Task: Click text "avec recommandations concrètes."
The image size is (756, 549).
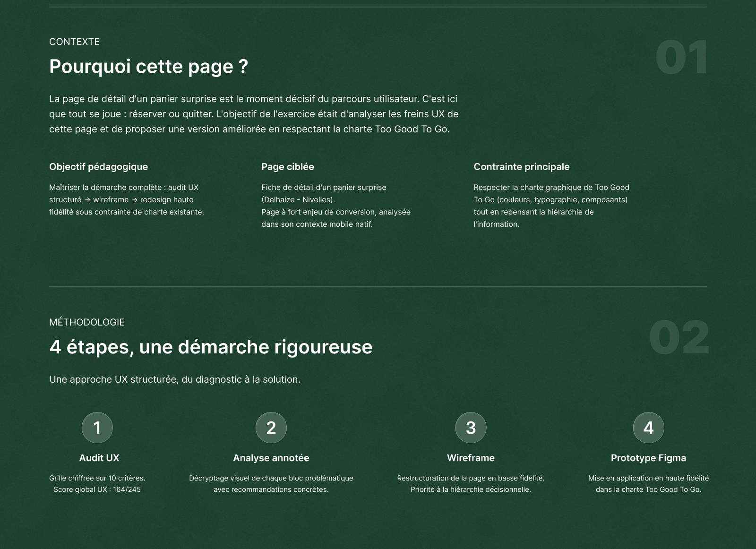Action: 271,489
